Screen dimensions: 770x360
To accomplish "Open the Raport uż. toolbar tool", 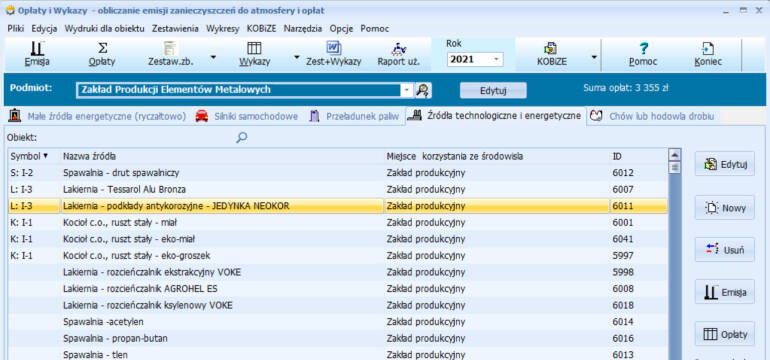I will (x=398, y=55).
